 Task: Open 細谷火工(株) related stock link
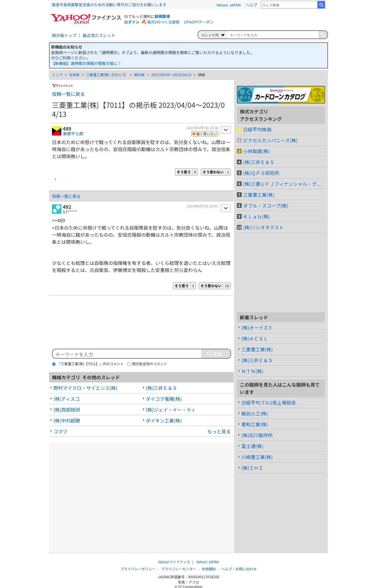255,414
